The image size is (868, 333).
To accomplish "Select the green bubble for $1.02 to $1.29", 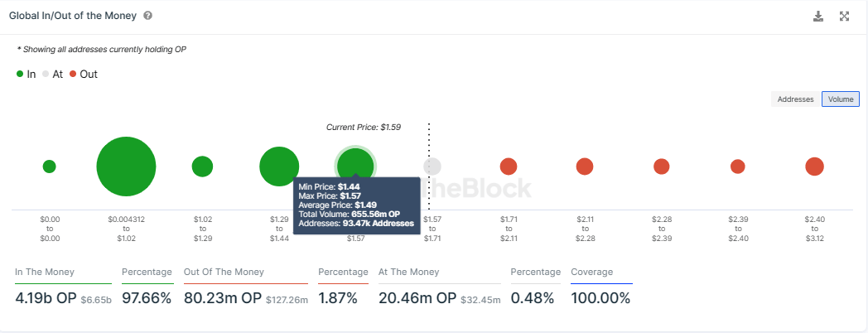I will click(202, 166).
